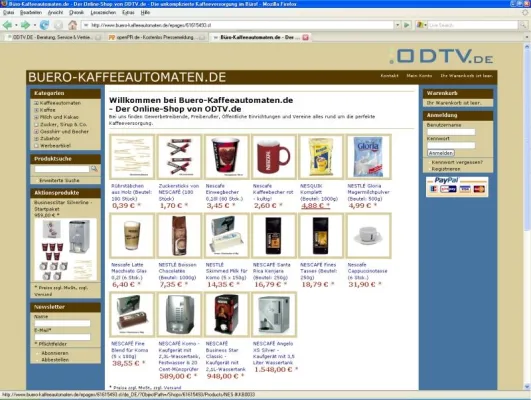
Task: Open the back button history dropdown arrow
Action: [16, 25]
